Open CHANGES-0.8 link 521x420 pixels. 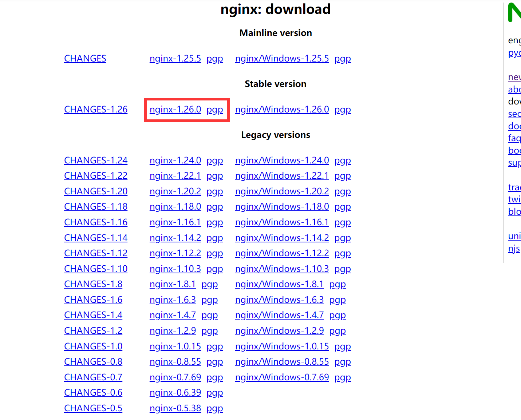[x=93, y=362]
